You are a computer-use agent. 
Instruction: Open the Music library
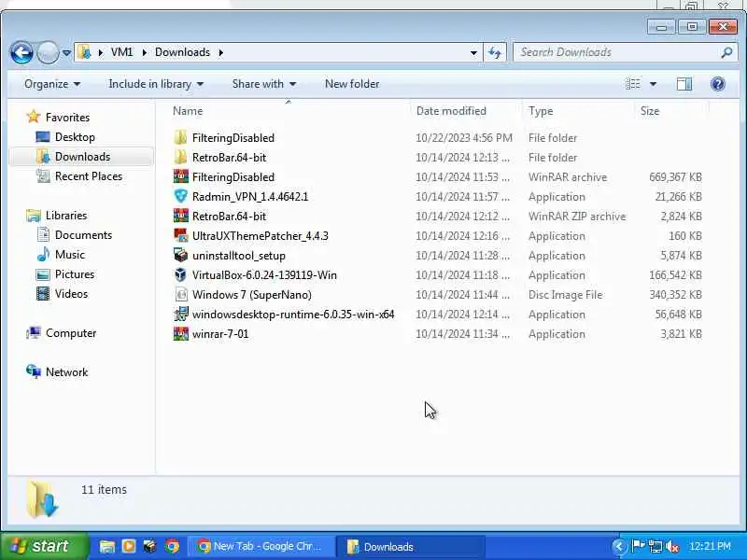(x=69, y=255)
